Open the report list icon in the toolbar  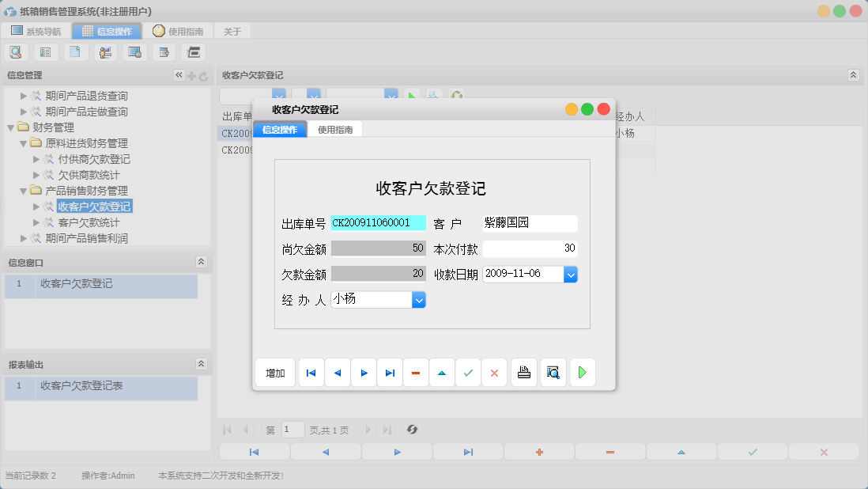pos(45,51)
